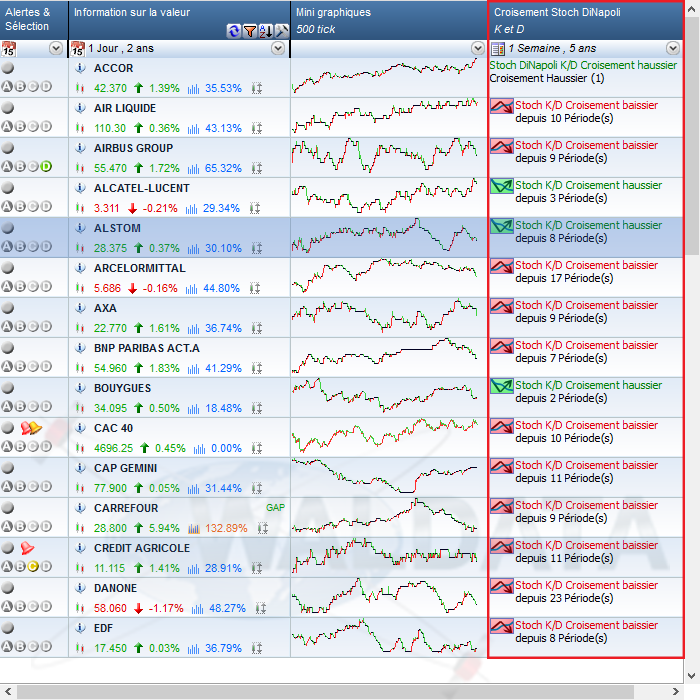This screenshot has width=700, height=700.
Task: Click table icon beside 1 Semaine, 5 ans
Action: (x=497, y=48)
